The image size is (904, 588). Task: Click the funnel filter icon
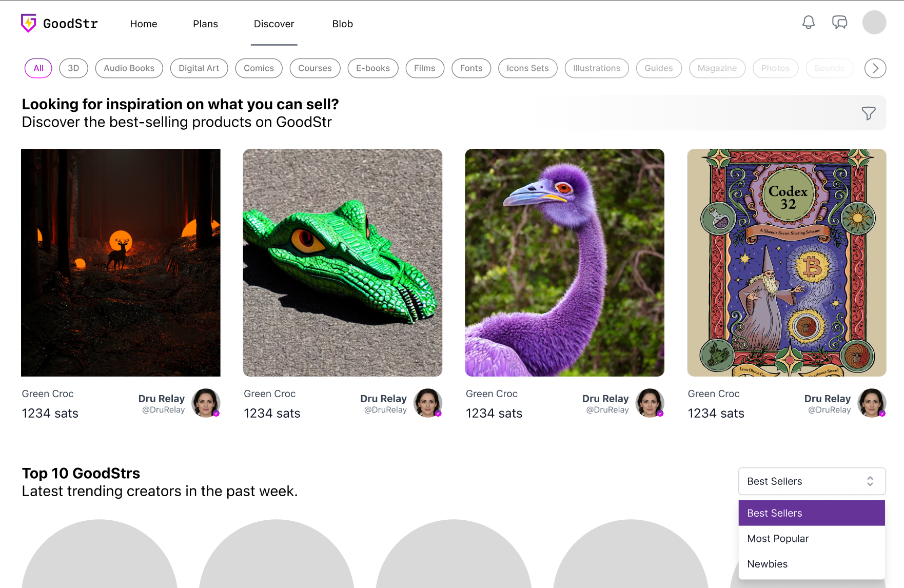tap(869, 113)
